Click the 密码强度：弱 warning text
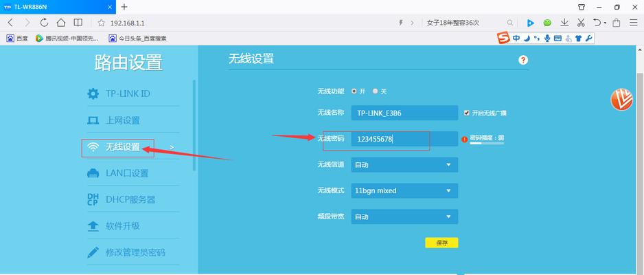Image resolution: width=644 pixels, height=275 pixels. 487,138
